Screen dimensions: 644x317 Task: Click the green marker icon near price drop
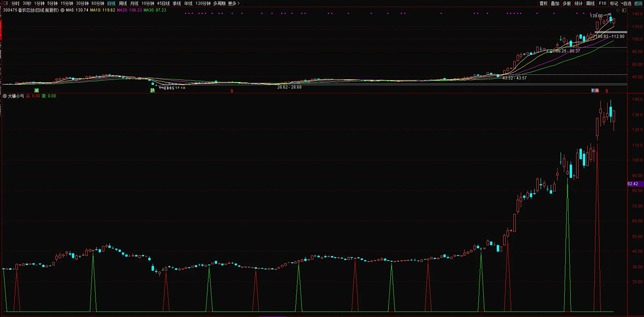coord(152,90)
